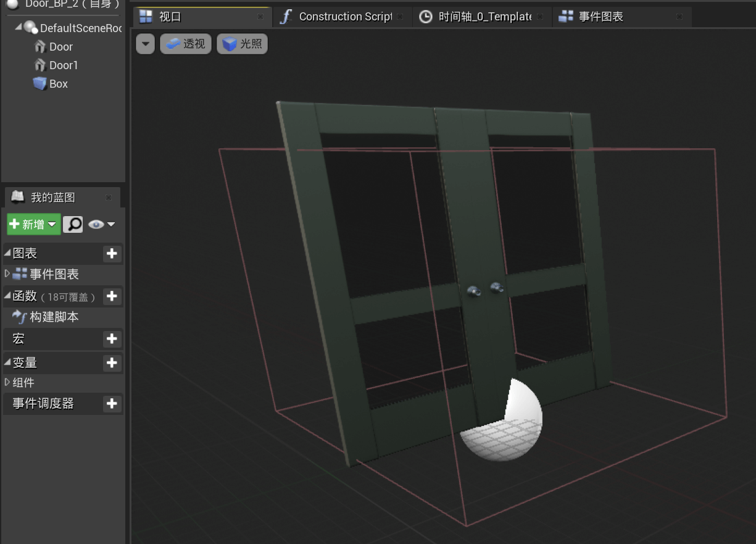Viewport: 756px width, 544px height.
Task: Select the Box collision component
Action: click(x=59, y=84)
